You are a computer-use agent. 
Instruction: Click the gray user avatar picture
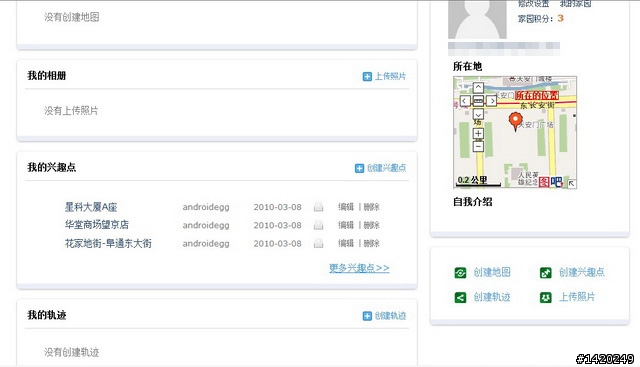click(477, 20)
